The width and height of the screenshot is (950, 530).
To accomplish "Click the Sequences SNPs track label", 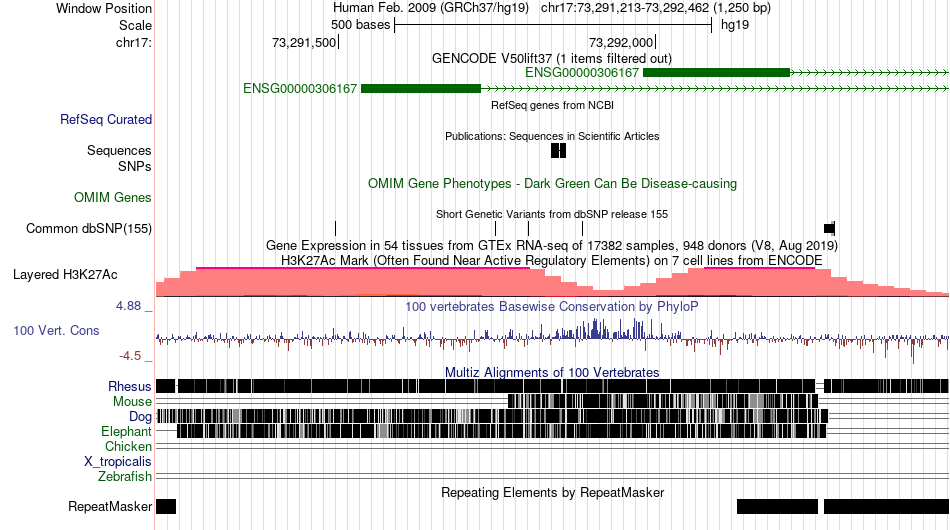I will coord(119,158).
